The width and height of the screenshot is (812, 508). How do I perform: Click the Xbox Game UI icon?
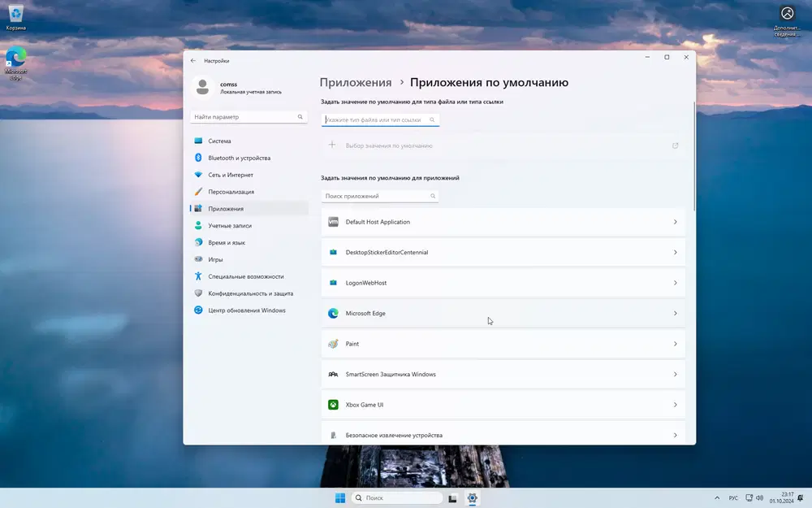tap(333, 405)
